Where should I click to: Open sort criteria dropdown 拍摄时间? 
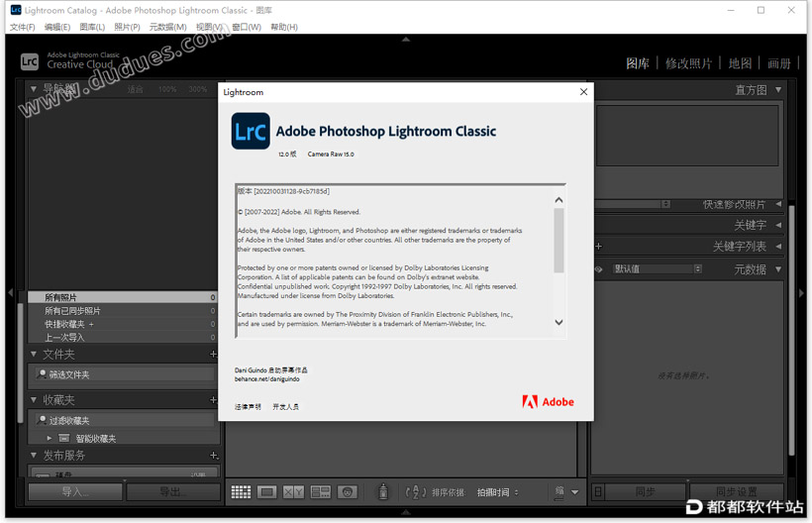498,492
